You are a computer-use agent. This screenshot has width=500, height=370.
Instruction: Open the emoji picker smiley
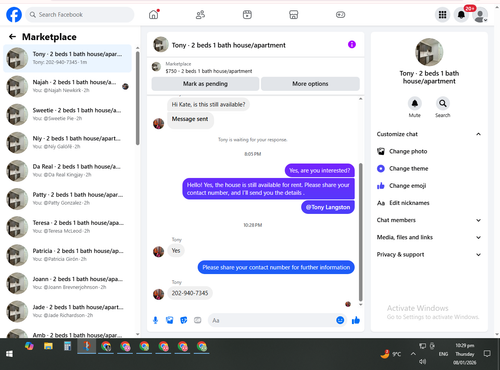click(x=340, y=320)
